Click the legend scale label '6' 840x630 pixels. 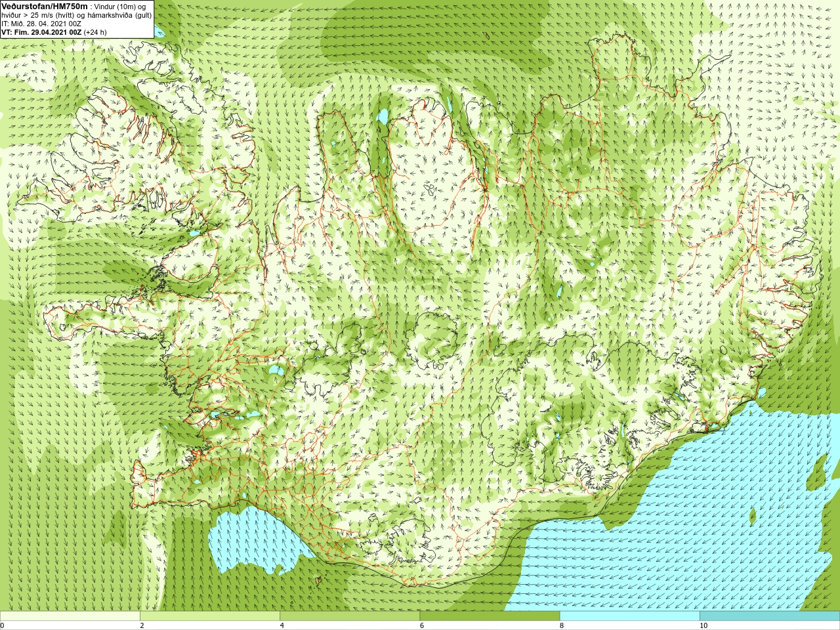coord(422,625)
